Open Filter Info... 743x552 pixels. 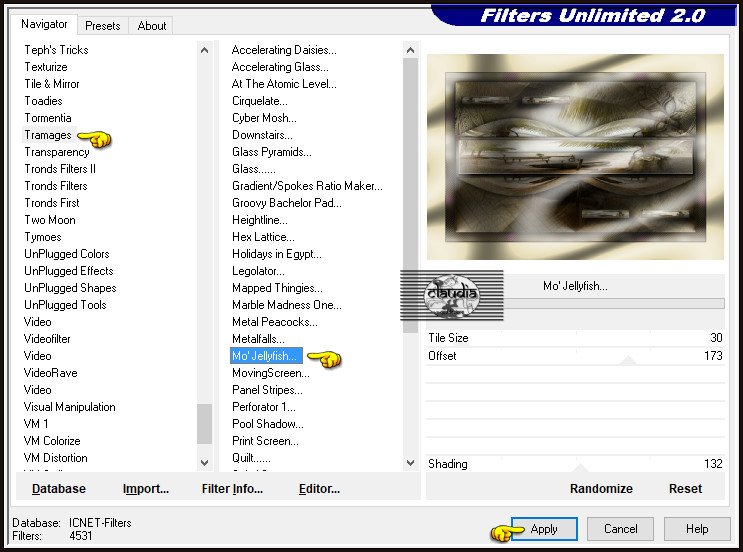click(x=232, y=489)
